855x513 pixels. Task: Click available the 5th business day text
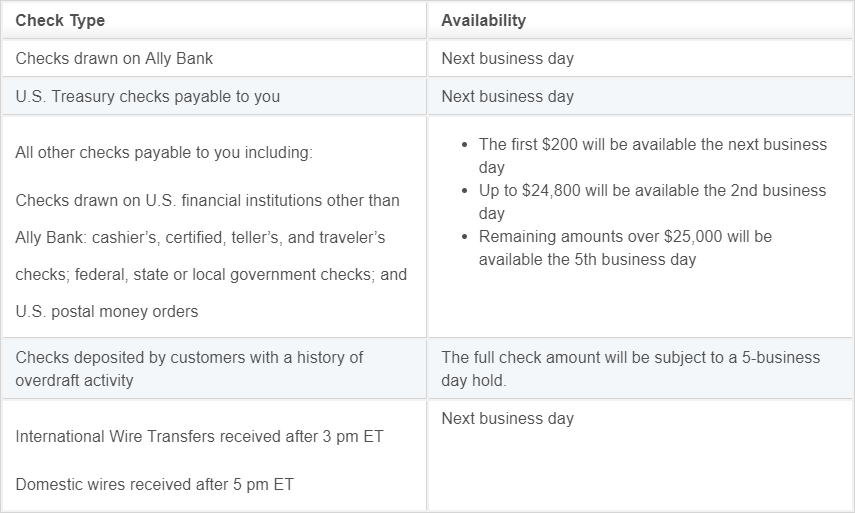pos(587,259)
